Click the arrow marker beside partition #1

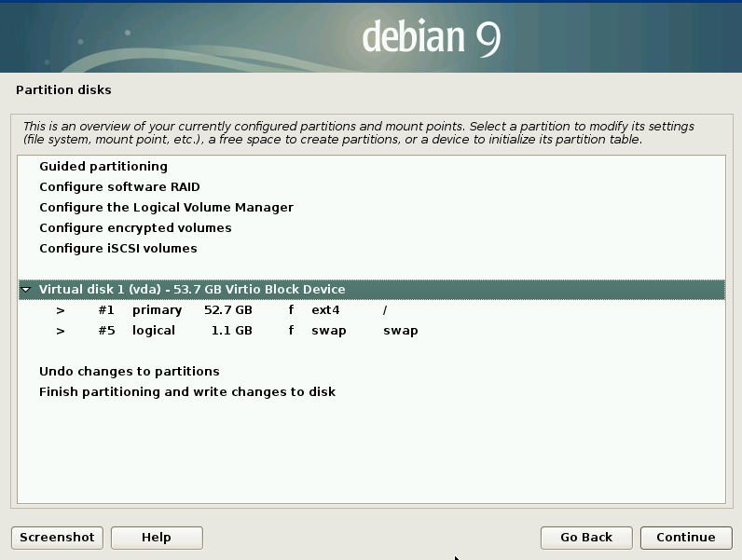(x=61, y=310)
